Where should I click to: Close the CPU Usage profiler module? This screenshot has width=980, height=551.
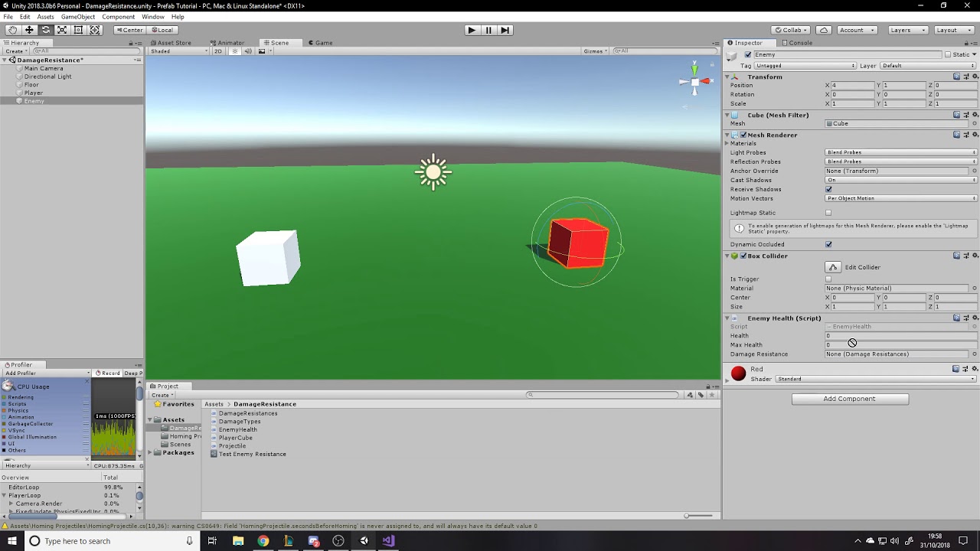[x=86, y=382]
